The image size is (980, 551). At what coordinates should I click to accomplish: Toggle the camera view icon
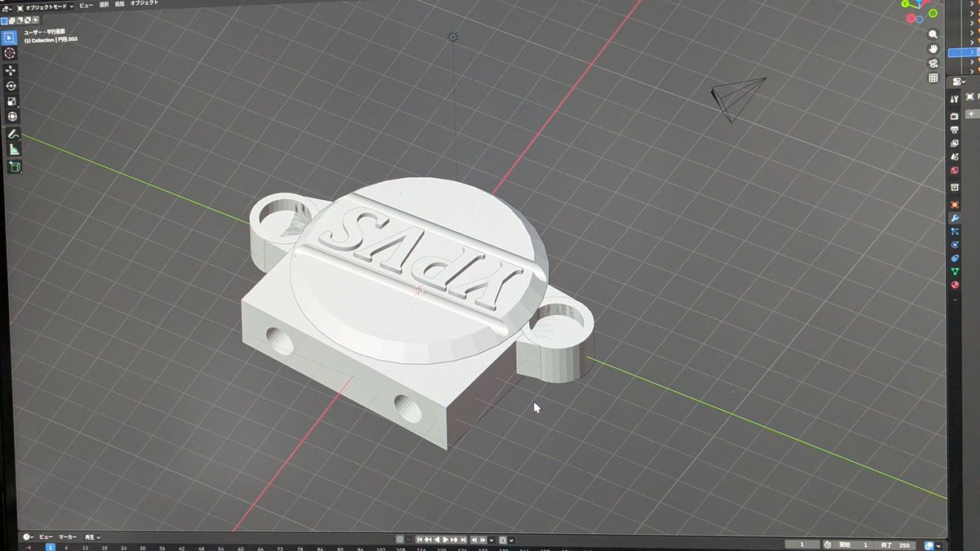[x=933, y=64]
